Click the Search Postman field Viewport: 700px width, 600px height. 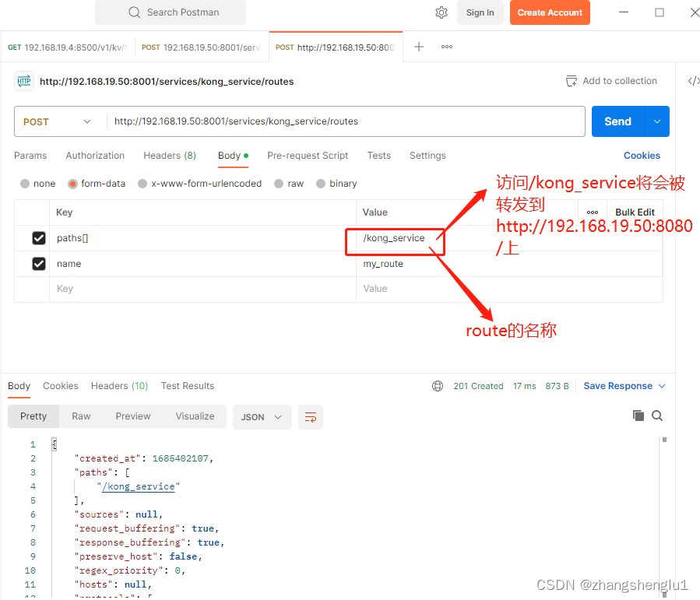(171, 12)
